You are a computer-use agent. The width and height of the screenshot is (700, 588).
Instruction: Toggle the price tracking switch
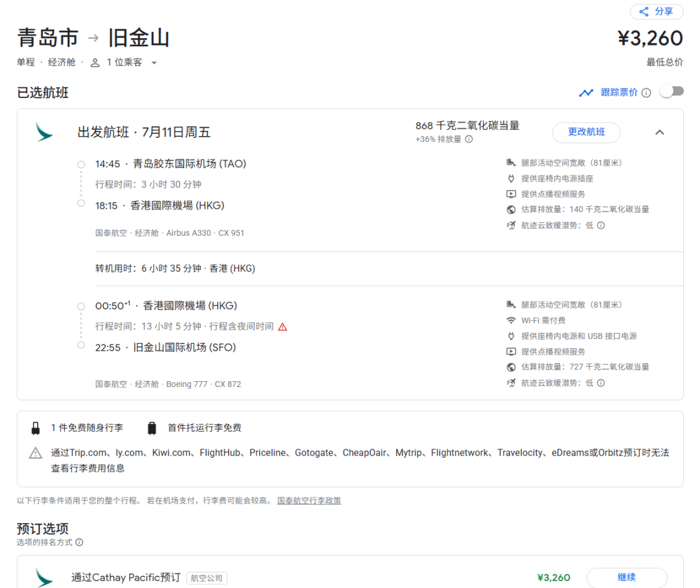pyautogui.click(x=671, y=92)
